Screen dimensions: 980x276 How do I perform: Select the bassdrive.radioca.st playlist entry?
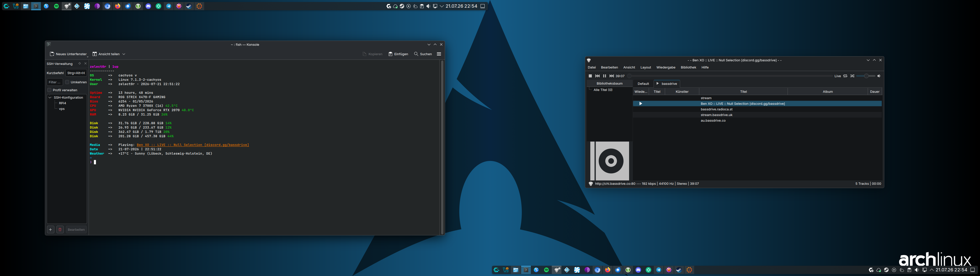757,109
